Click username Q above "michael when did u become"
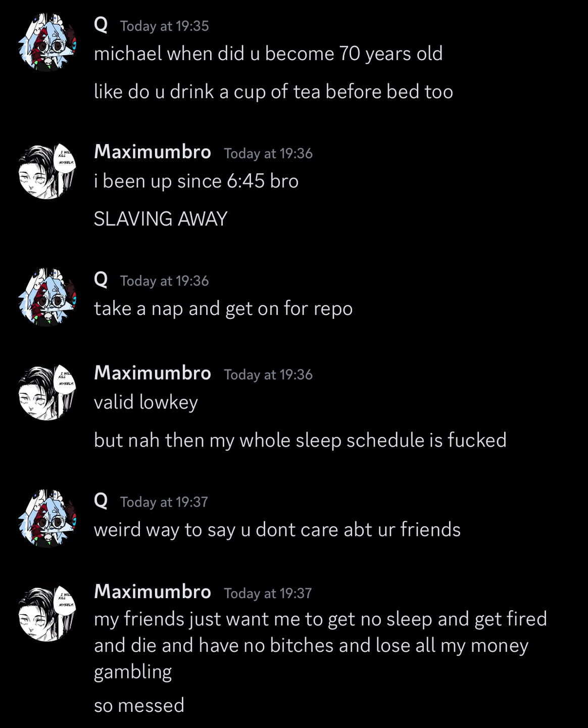Screen dimensions: 588x728 (x=101, y=24)
